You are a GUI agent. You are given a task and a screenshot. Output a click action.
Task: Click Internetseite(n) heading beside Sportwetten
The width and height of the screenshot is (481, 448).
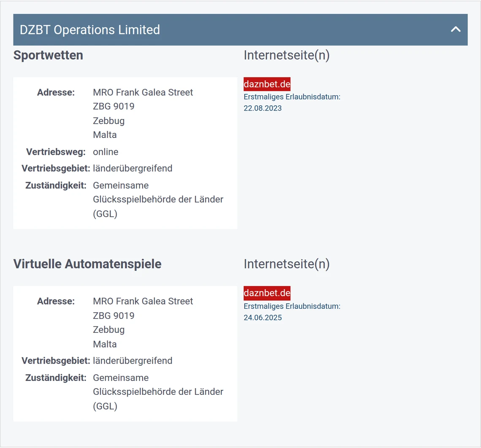tap(286, 56)
